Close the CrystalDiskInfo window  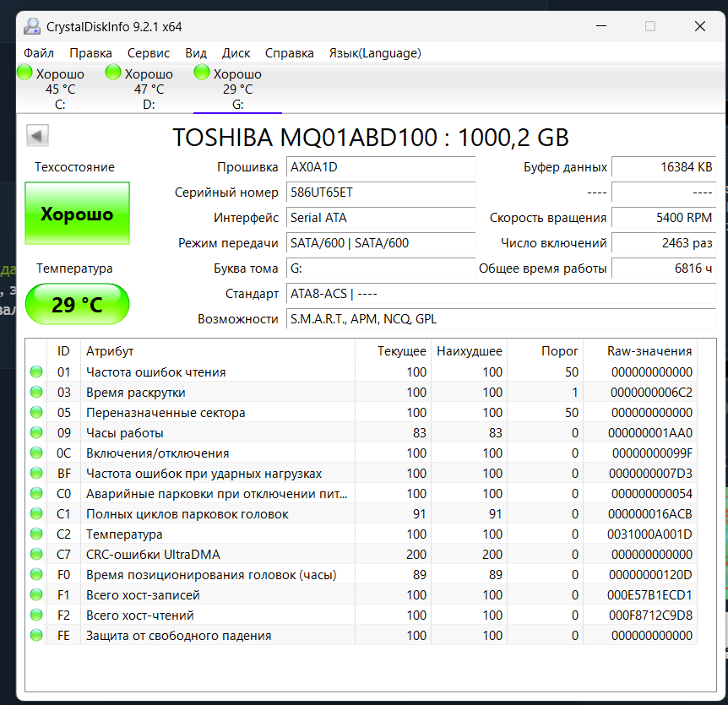click(x=699, y=26)
